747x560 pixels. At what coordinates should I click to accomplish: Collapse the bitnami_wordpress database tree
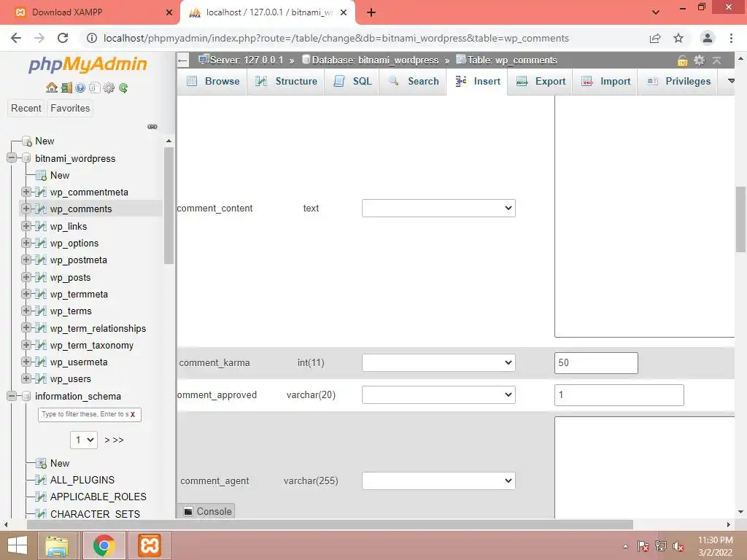pyautogui.click(x=12, y=158)
